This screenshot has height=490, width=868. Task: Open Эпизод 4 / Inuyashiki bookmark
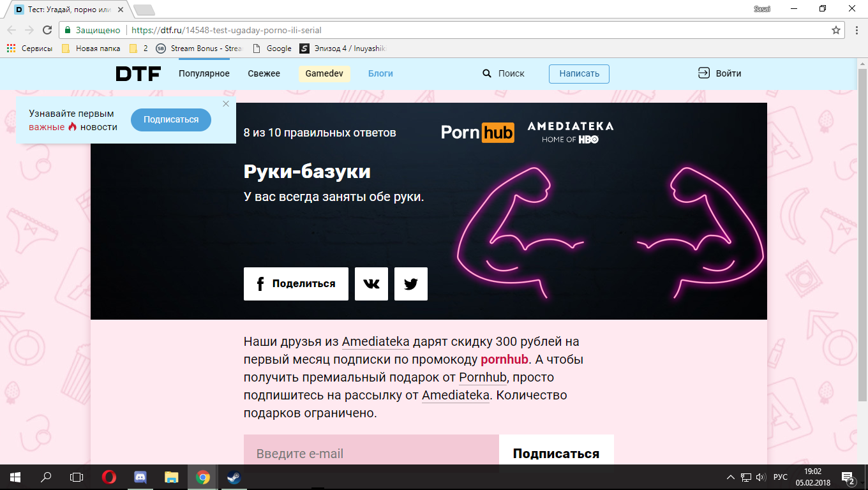click(x=343, y=48)
